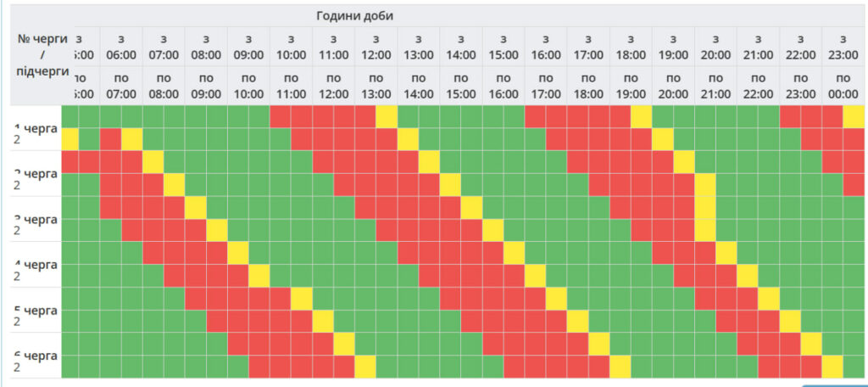Click the "з 12:00" column header
868x387 pixels.
pos(376,47)
